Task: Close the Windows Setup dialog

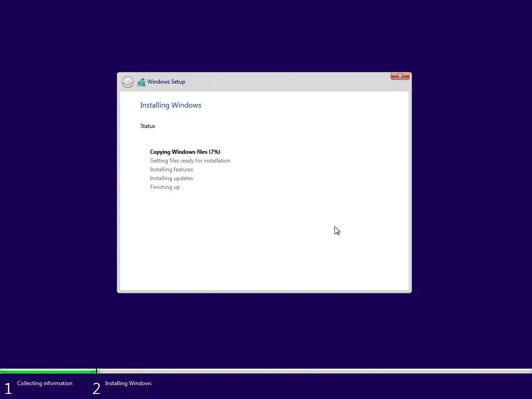Action: pos(400,76)
